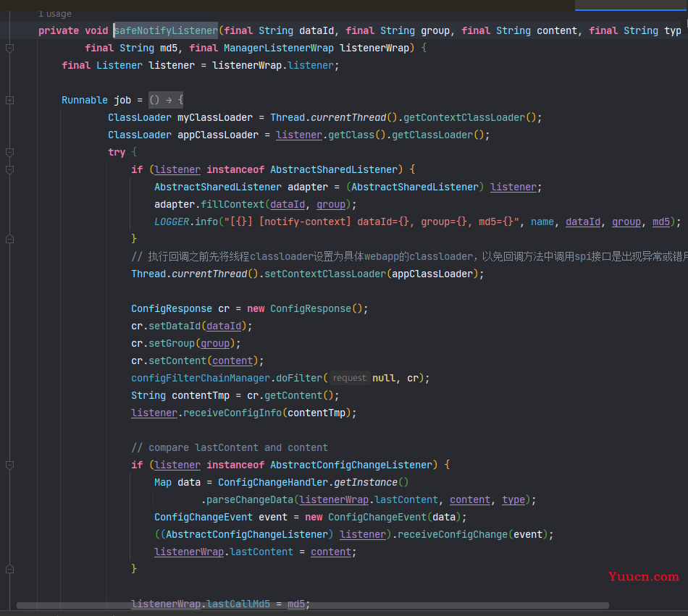Image resolution: width=688 pixels, height=616 pixels.
Task: Click fold end marker below listenerWrap.lastContent assignment
Action: pyautogui.click(x=9, y=569)
